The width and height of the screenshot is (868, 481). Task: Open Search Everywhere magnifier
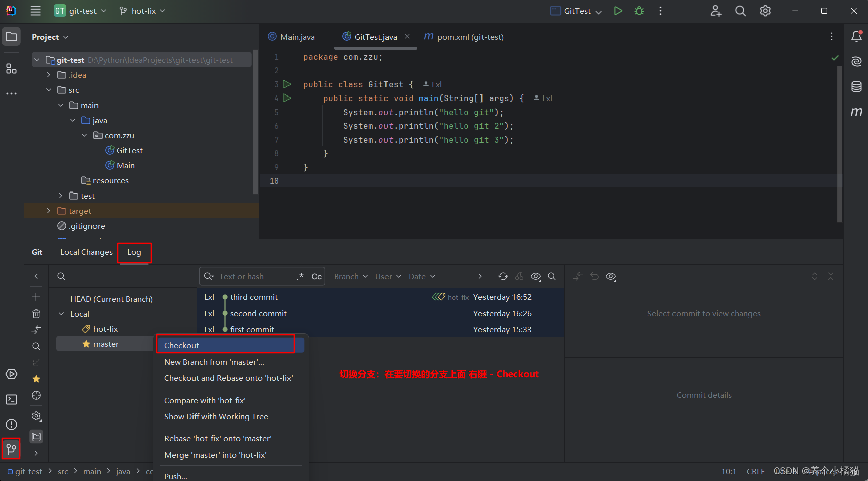(740, 11)
